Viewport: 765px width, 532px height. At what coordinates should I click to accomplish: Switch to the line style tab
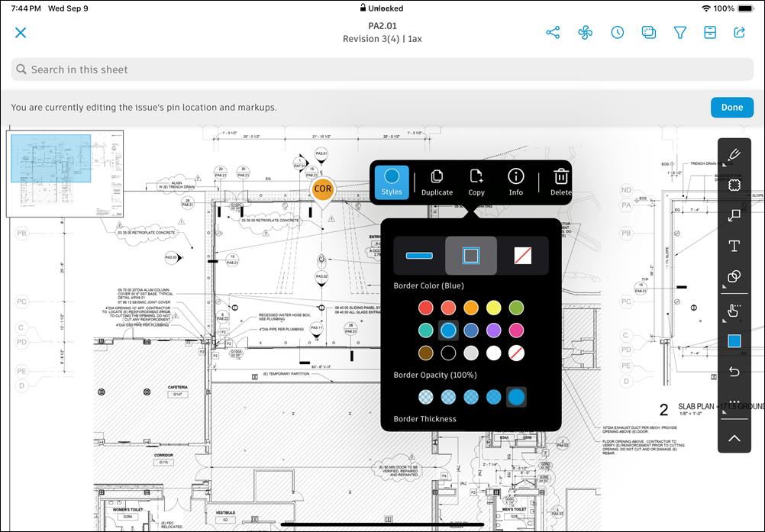(x=419, y=256)
